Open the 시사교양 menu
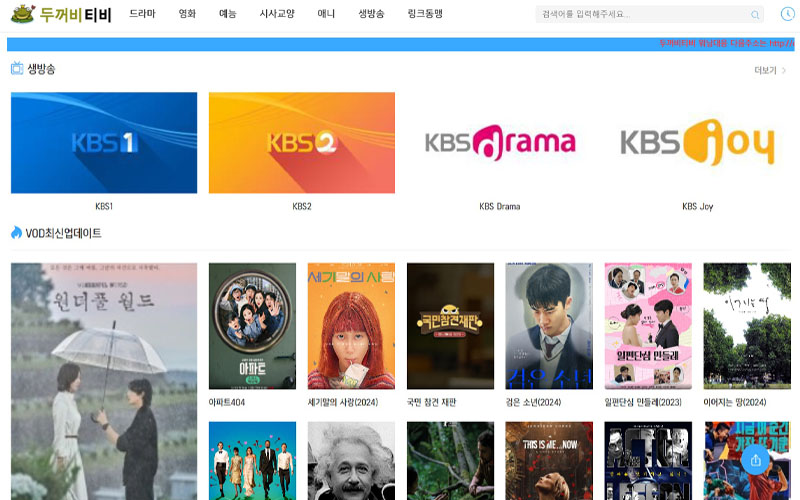 [277, 14]
